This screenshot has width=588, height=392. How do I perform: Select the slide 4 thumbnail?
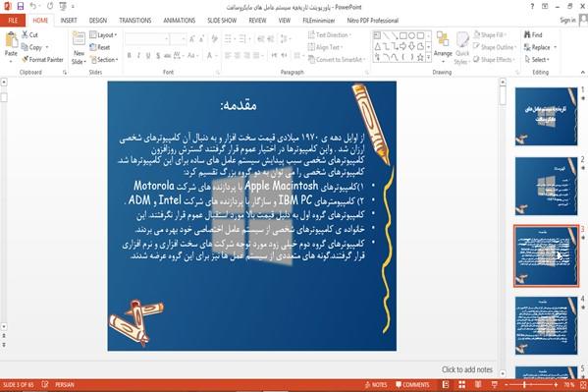[x=546, y=325]
